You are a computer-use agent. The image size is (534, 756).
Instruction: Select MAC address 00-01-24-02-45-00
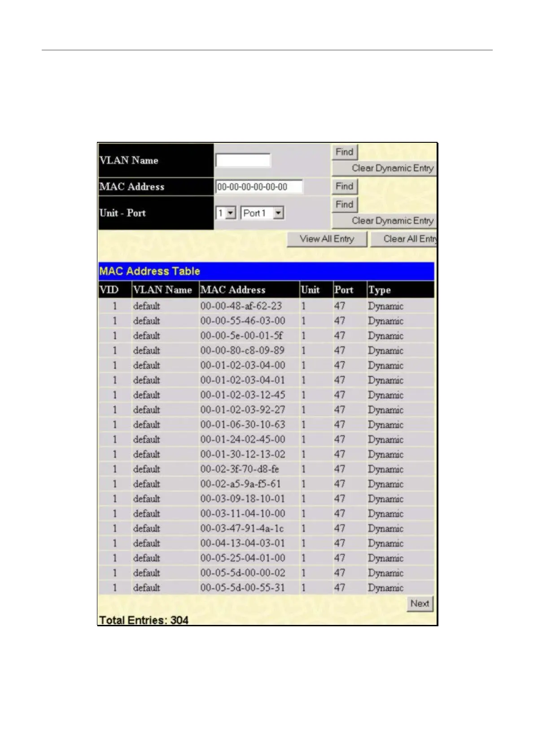coord(242,440)
